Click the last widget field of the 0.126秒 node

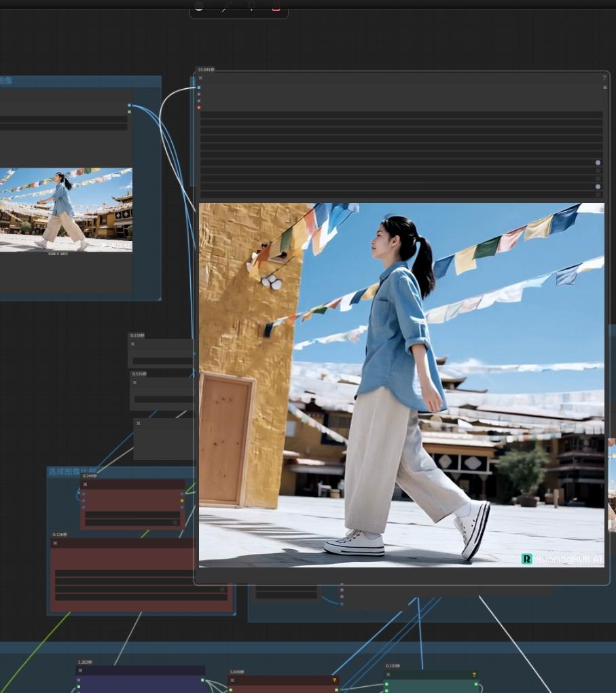pyautogui.click(x=141, y=597)
